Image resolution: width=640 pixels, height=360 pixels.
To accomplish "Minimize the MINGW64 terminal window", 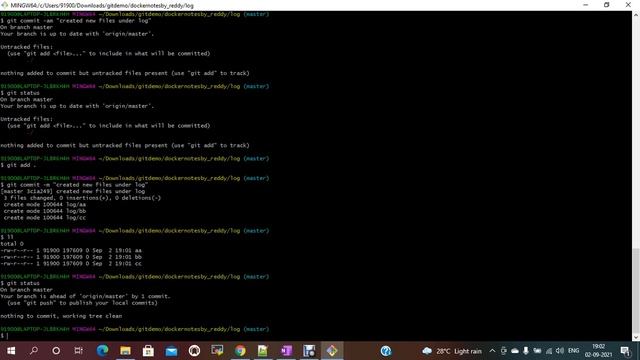I will pyautogui.click(x=586, y=5).
